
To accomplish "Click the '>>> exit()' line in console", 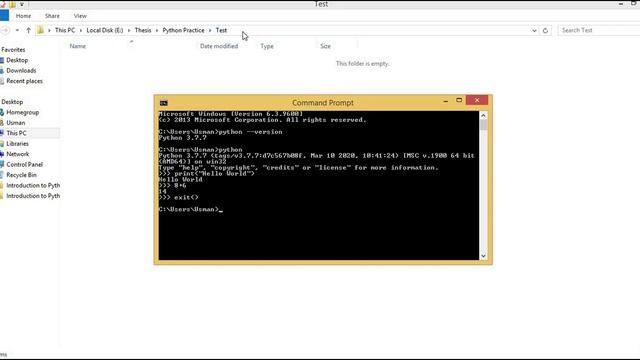I will 178,198.
